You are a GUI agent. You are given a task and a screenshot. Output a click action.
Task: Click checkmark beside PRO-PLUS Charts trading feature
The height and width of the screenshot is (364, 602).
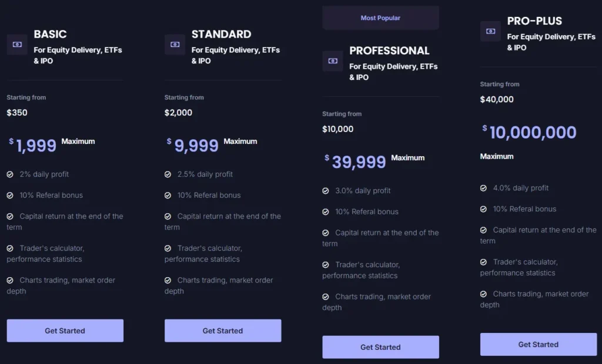click(x=484, y=294)
